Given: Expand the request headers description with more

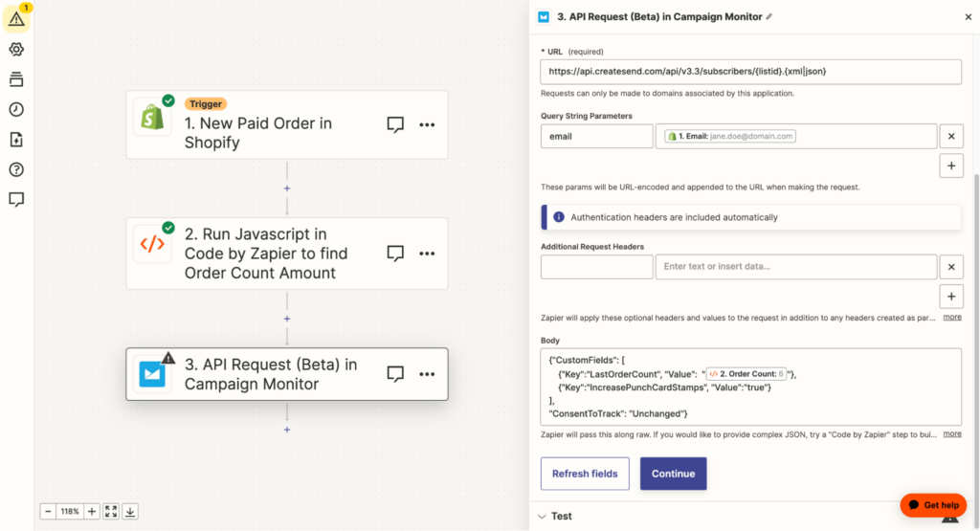Looking at the screenshot, I should point(952,318).
